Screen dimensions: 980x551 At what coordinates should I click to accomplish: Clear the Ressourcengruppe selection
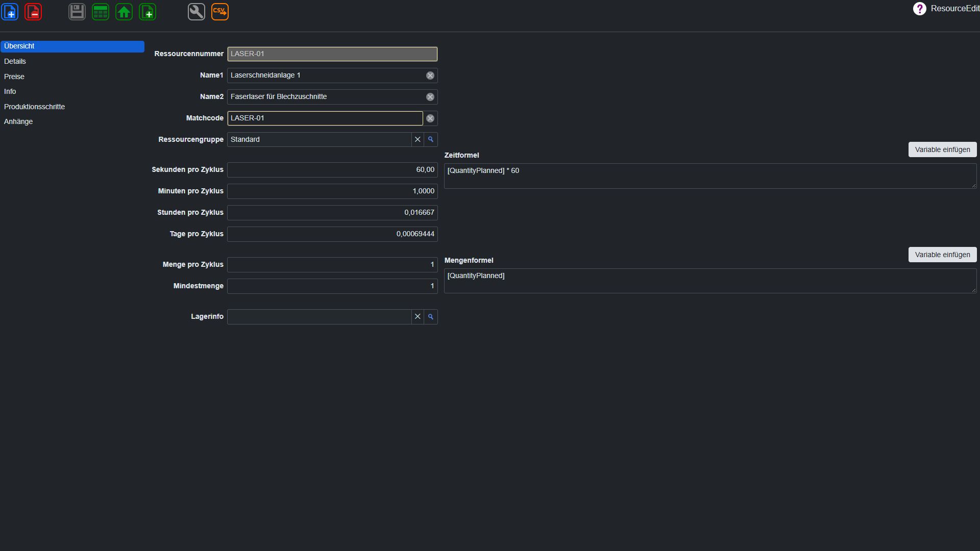(418, 139)
